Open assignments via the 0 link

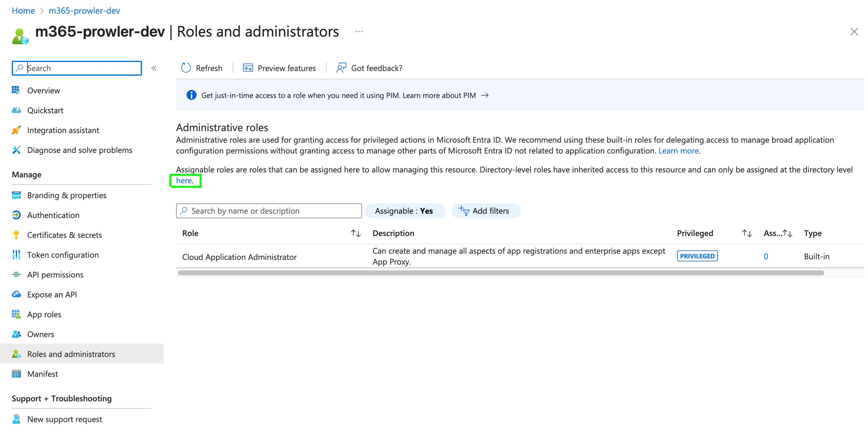(766, 256)
